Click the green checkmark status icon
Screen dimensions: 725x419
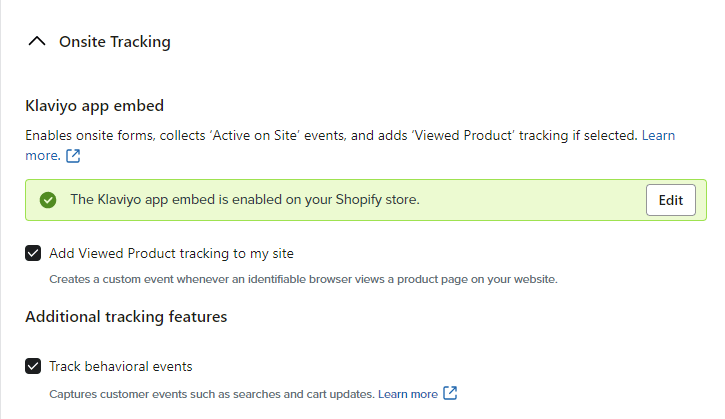(x=48, y=200)
